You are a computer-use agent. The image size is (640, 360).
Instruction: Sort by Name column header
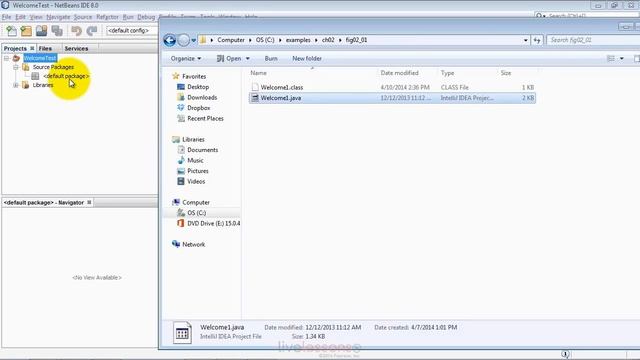point(258,73)
